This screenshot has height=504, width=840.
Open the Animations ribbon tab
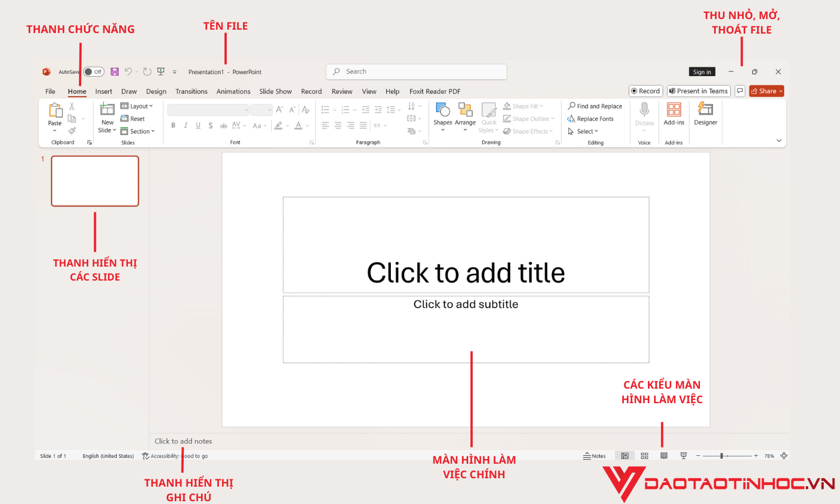pos(233,91)
